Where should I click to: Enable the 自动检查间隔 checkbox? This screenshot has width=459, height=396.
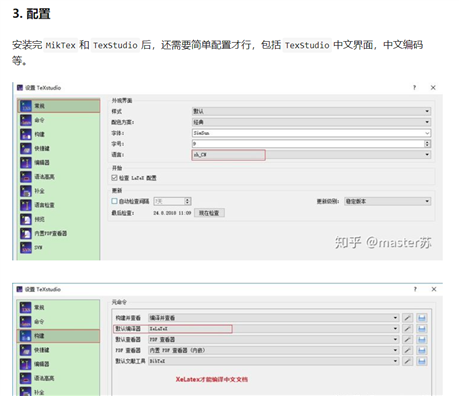pos(114,201)
